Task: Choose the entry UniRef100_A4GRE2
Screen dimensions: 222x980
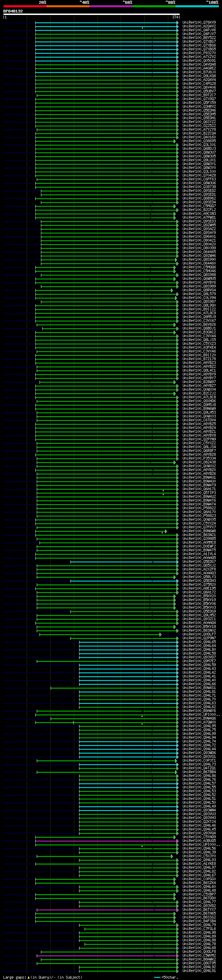Action: 199,68
